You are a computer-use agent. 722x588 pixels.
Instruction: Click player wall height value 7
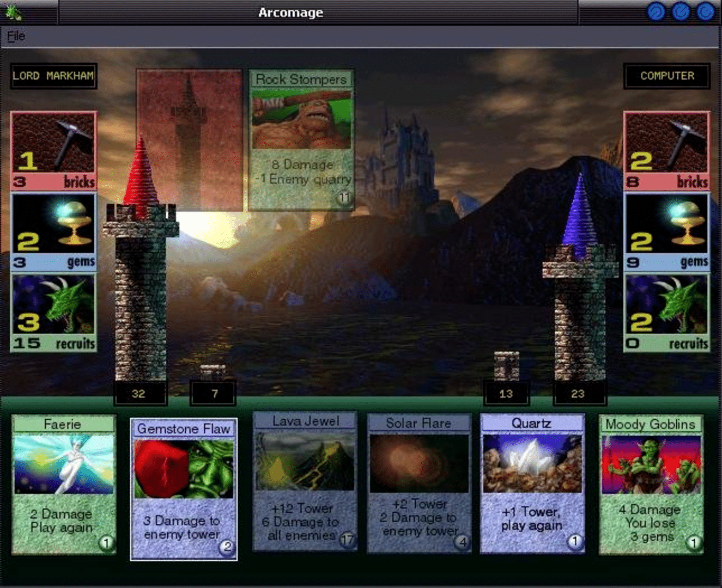[214, 394]
